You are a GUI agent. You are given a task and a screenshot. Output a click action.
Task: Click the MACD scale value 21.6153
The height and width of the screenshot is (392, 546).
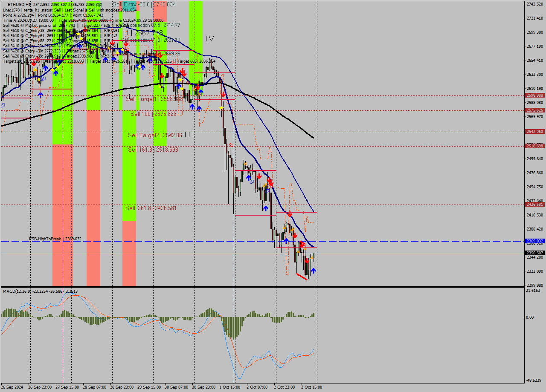pos(533,290)
